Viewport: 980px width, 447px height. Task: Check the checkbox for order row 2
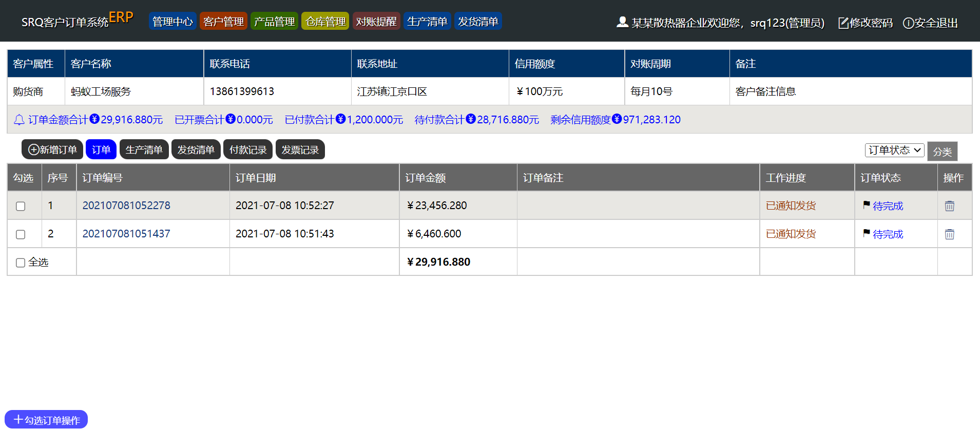coord(21,234)
